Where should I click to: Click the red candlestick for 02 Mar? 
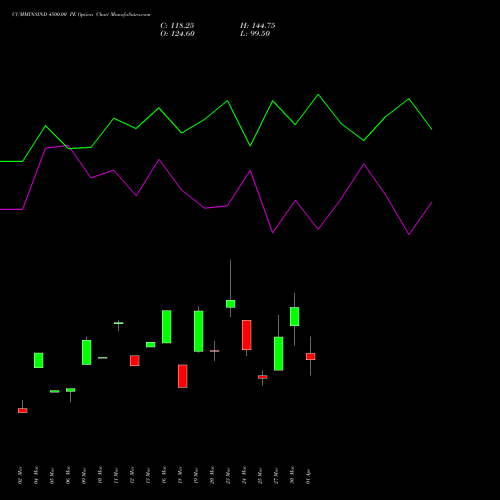[x=23, y=411]
